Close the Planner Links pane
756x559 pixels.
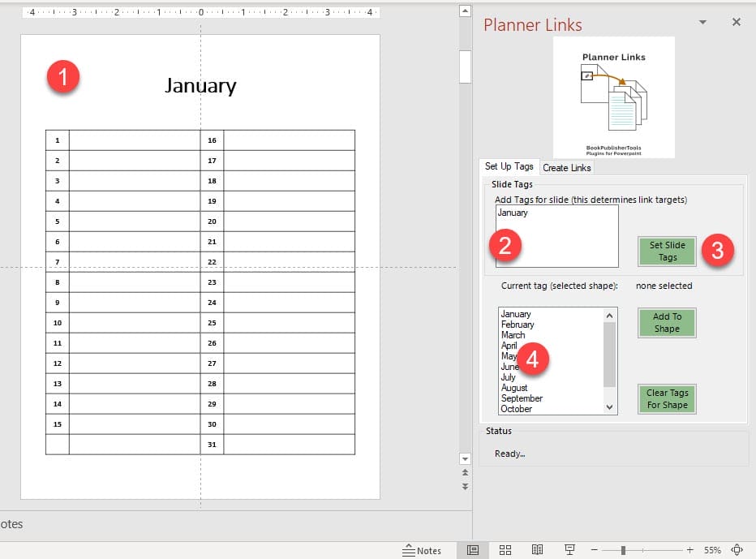pos(736,22)
